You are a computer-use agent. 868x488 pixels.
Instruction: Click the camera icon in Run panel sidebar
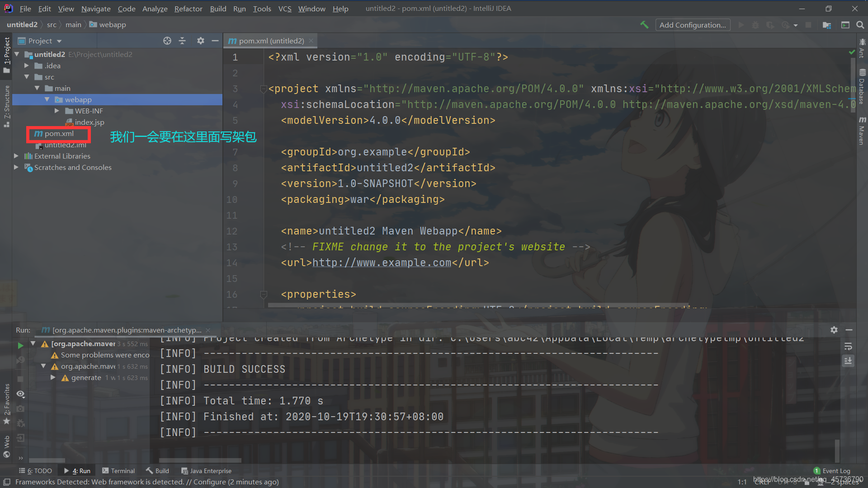(x=20, y=408)
